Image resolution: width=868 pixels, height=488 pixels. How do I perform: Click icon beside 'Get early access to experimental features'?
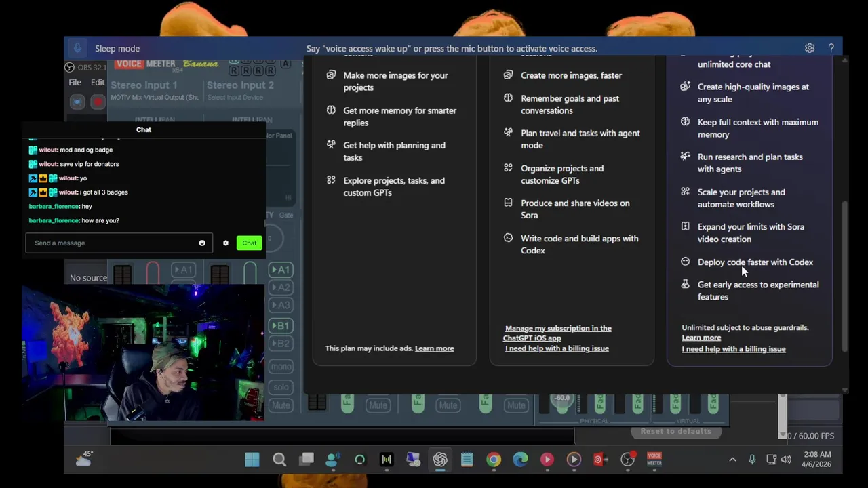(x=685, y=285)
